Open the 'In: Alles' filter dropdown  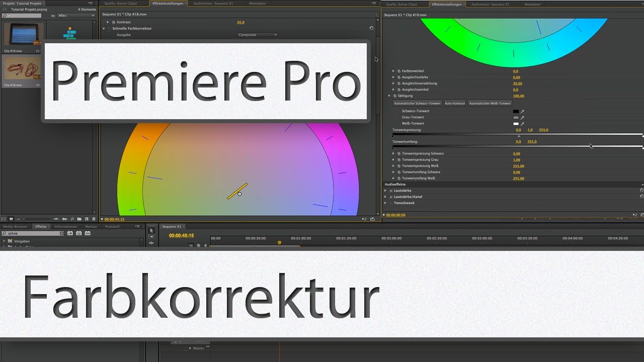(76, 16)
